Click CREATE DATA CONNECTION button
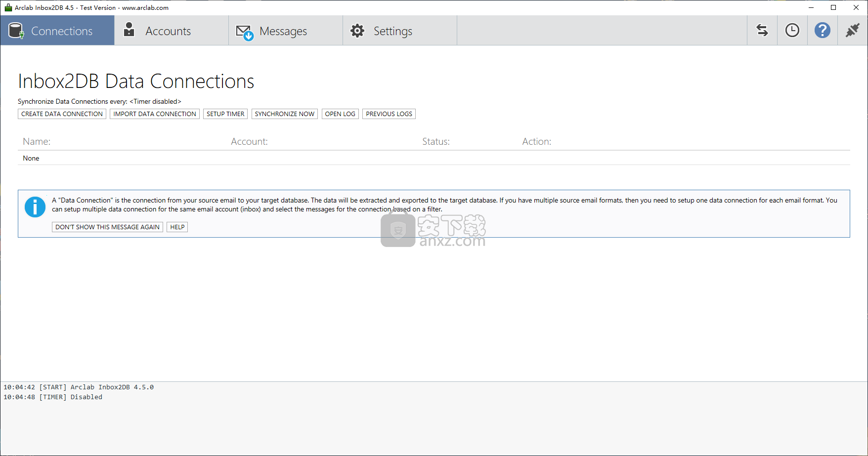The height and width of the screenshot is (456, 868). tap(62, 114)
